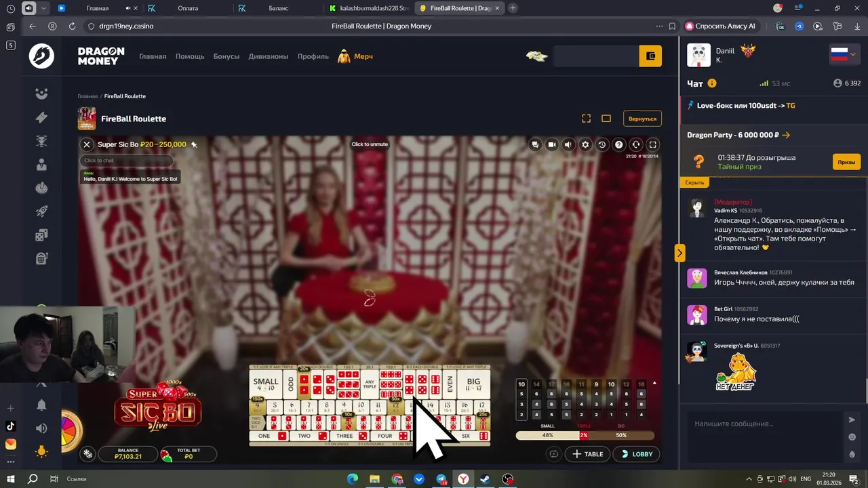Bet on BIG 11-17
The image size is (868, 488).
point(473,384)
